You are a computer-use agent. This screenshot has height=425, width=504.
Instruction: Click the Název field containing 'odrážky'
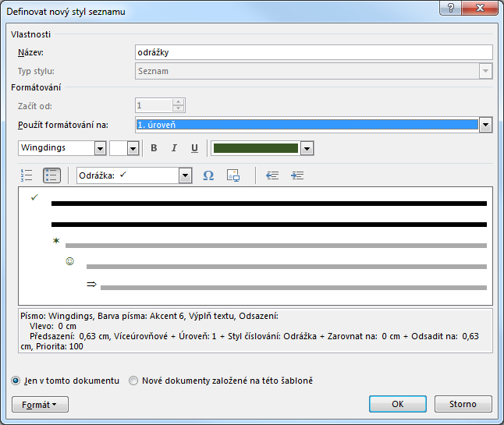click(314, 52)
